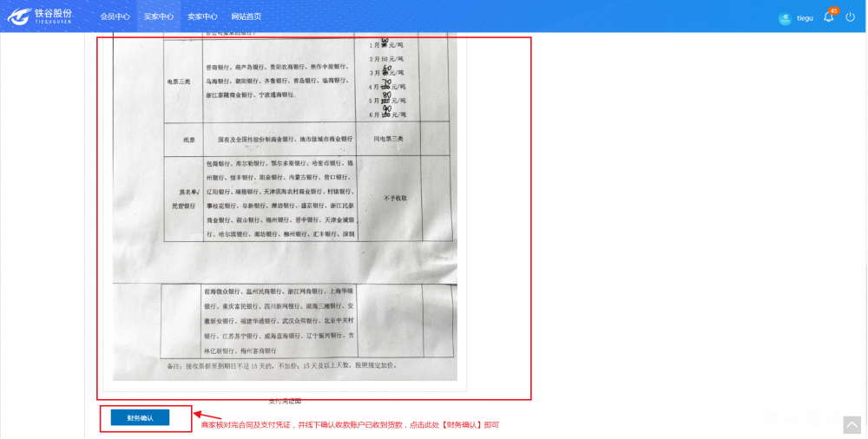This screenshot has width=868, height=439.
Task: Go to 卖家中心 menu
Action: pos(202,16)
